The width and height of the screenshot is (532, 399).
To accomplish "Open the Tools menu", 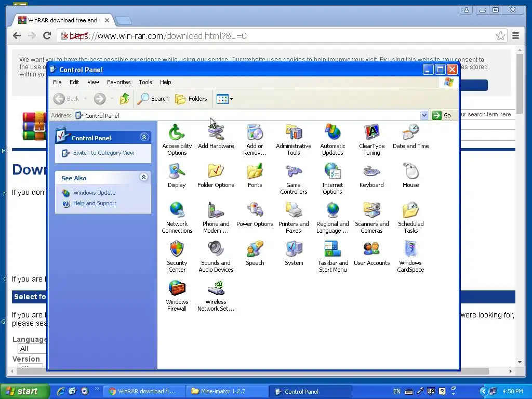I will pos(145,82).
